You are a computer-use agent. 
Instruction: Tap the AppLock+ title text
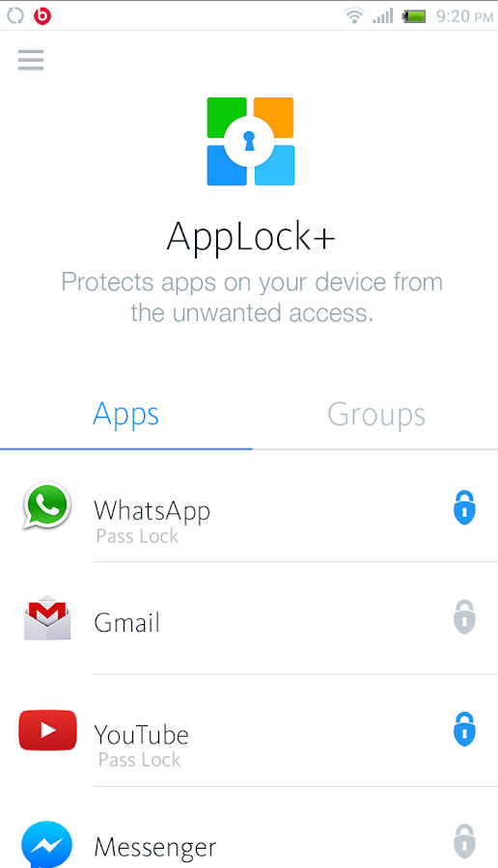tap(250, 237)
